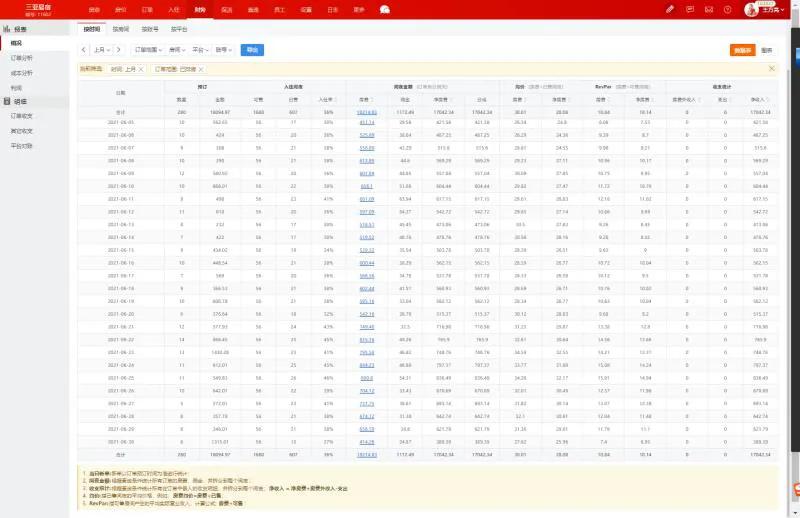The width and height of the screenshot is (800, 518).
Task: Switch to the 按账号 tab
Action: click(x=150, y=29)
